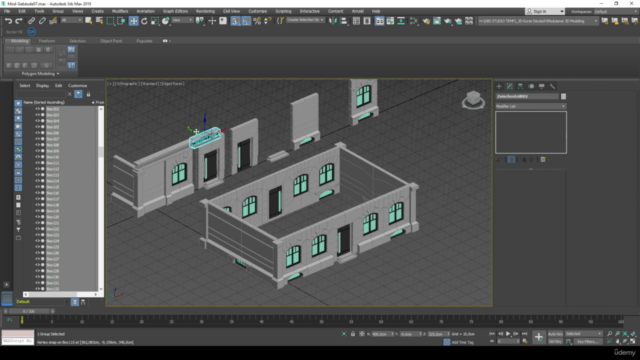Click the large Set Keys plus button
Screen dimensions: 640x360
(x=539, y=337)
